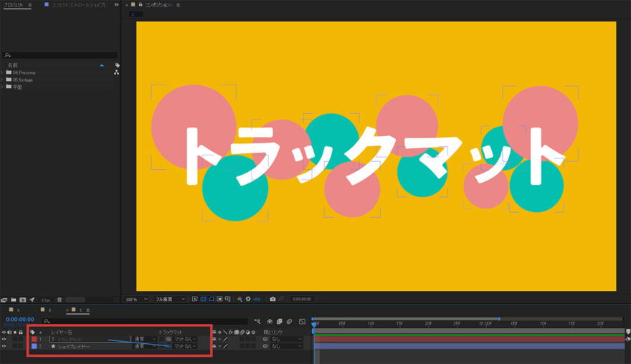The width and height of the screenshot is (631, 364).
Task: Click the viewer time display 0:00:00:00
Action: [302, 299]
